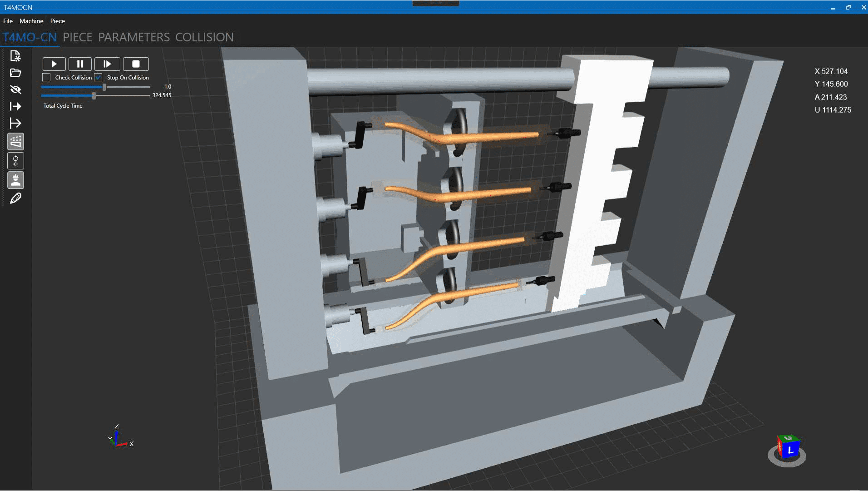
Task: Click the Total Cycle Time label
Action: pos(63,106)
